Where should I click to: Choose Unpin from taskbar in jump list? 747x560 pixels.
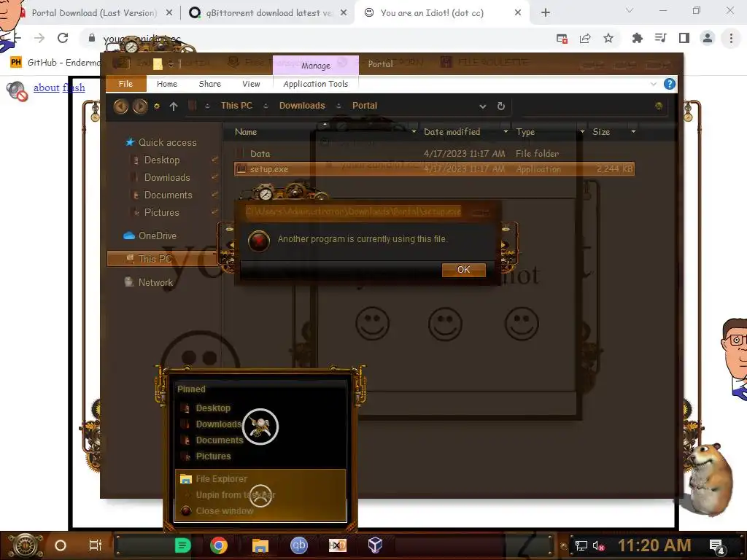(x=236, y=495)
